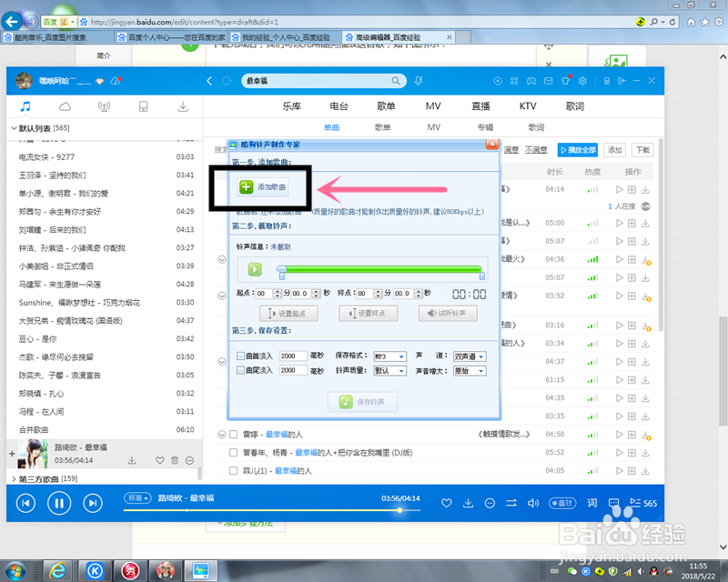The height and width of the screenshot is (582, 728).
Task: Click the 播放全部 play all button
Action: click(x=578, y=150)
